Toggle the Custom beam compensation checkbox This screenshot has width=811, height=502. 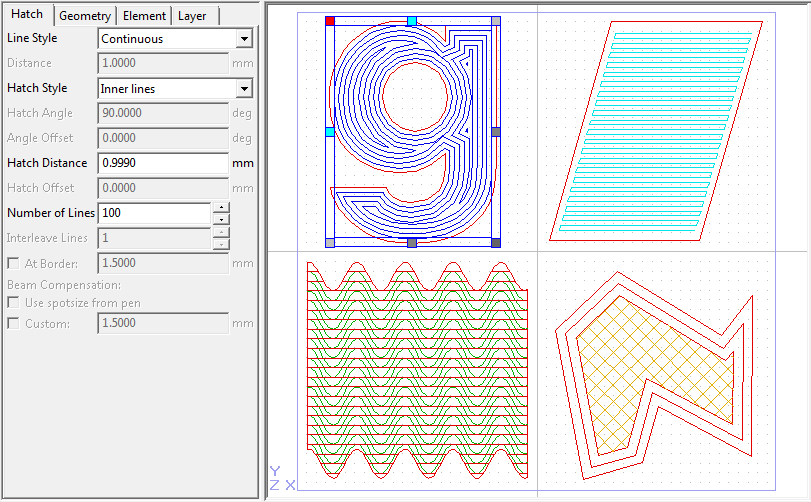(13, 323)
